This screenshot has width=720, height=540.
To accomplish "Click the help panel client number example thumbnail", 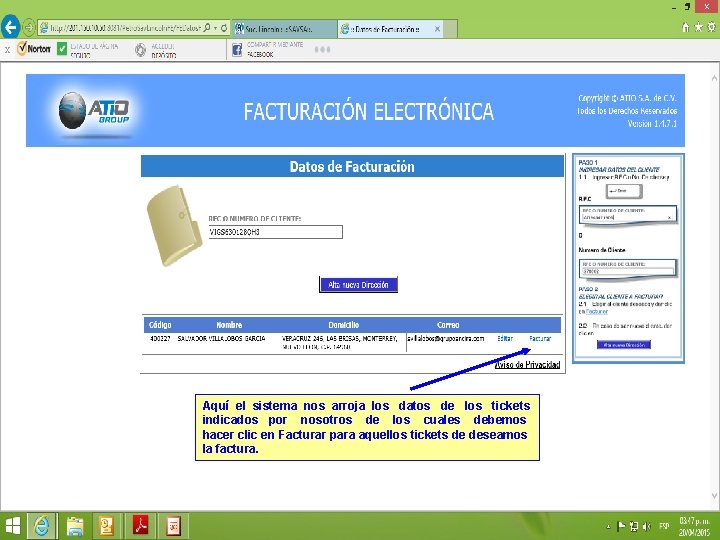I will (x=628, y=269).
